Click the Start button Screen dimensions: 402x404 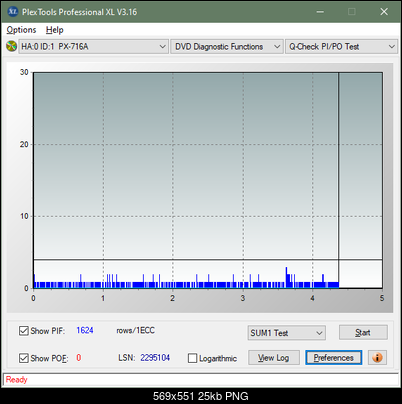[363, 332]
